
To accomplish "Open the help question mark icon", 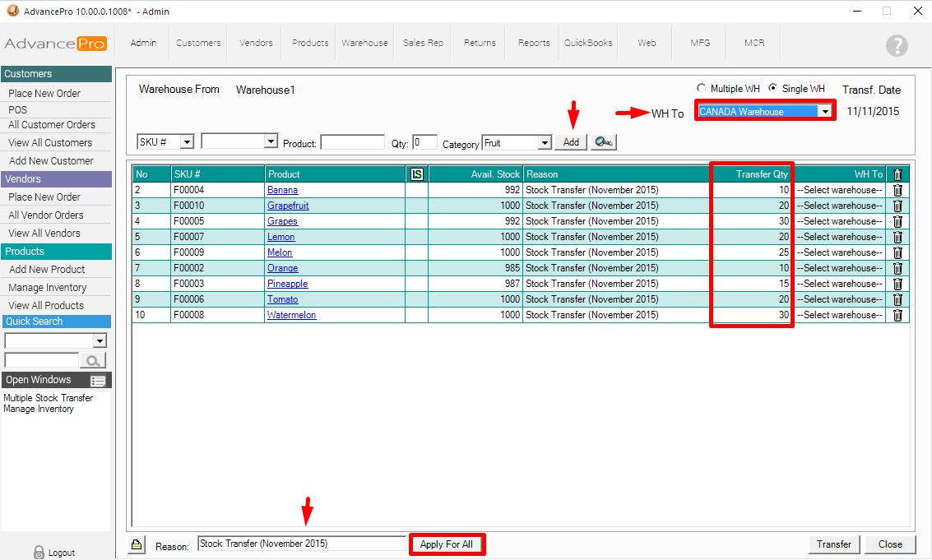I will (897, 45).
